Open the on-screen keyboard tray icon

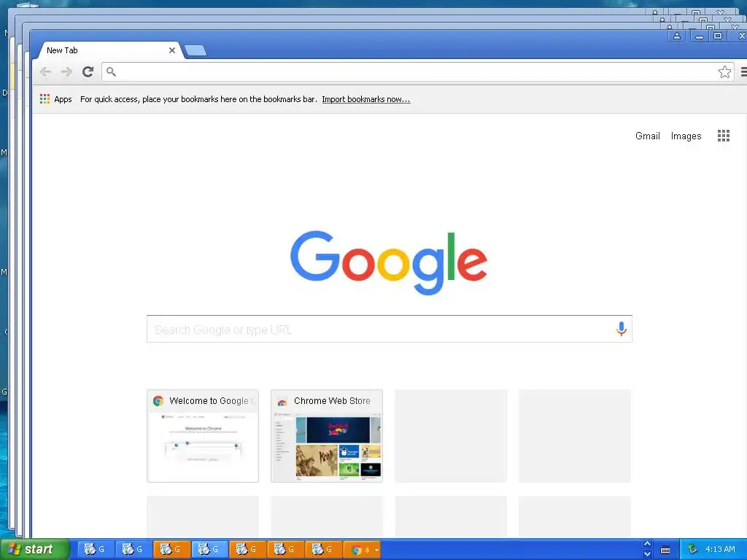click(x=665, y=550)
